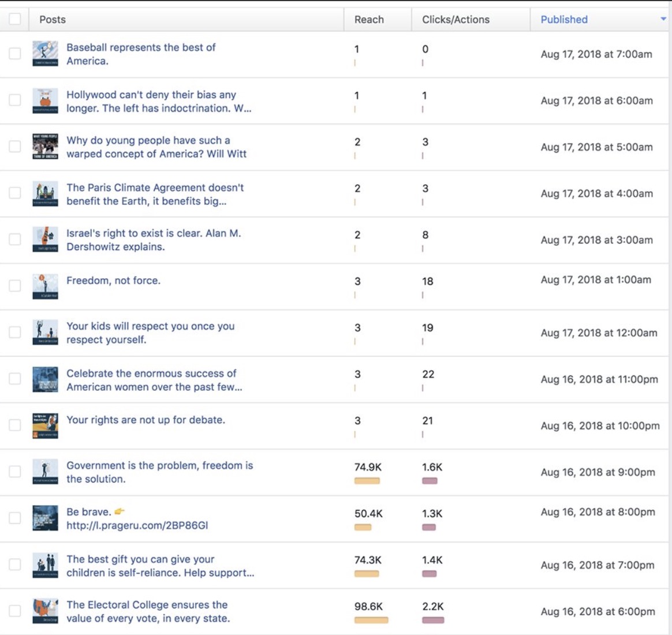The height and width of the screenshot is (635, 672).
Task: Check the box for Baseball post
Action: click(15, 54)
